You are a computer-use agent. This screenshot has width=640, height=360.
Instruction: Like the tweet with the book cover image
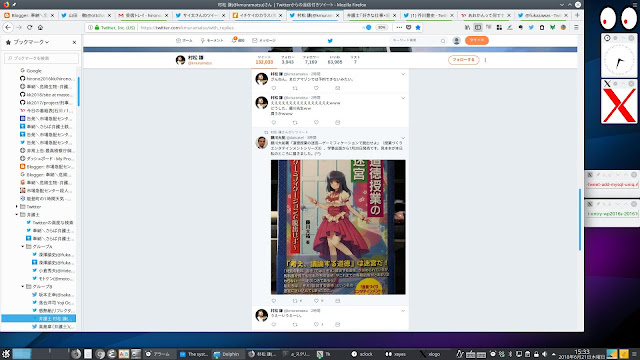(316, 301)
